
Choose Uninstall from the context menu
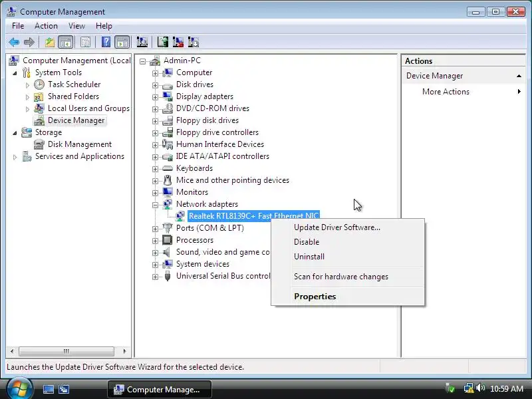coord(348,257)
